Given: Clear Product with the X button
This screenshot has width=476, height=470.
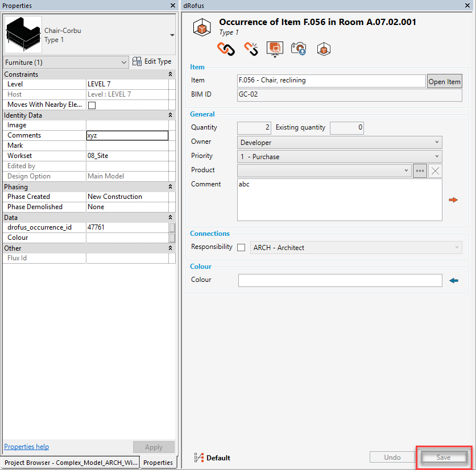Looking at the screenshot, I should (x=435, y=170).
